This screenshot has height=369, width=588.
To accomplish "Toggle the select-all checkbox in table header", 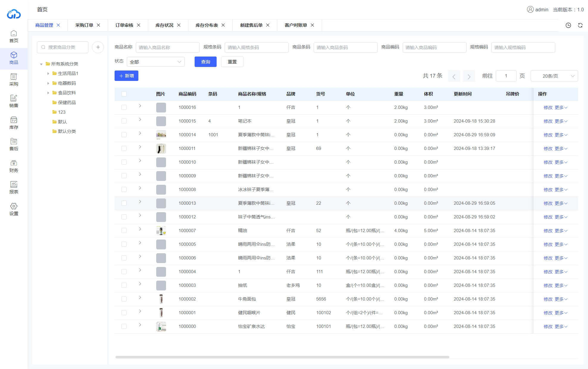I will pyautogui.click(x=124, y=94).
